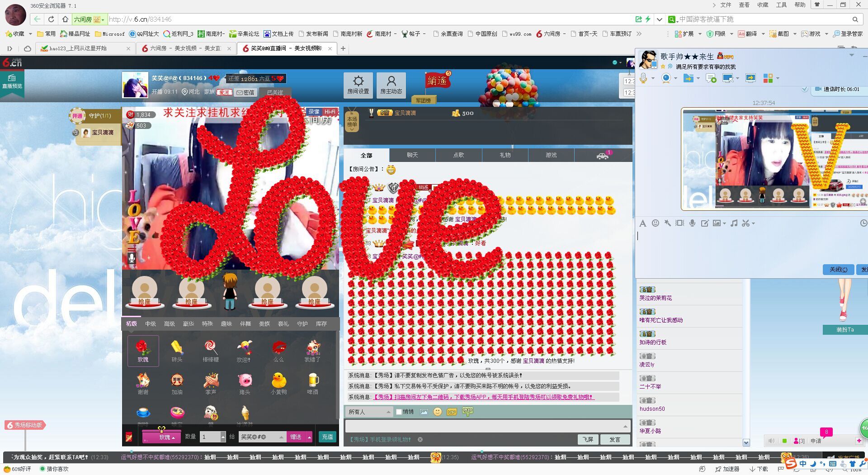Click the browser refresh button
Screen dimensions: 868x475
tap(51, 19)
